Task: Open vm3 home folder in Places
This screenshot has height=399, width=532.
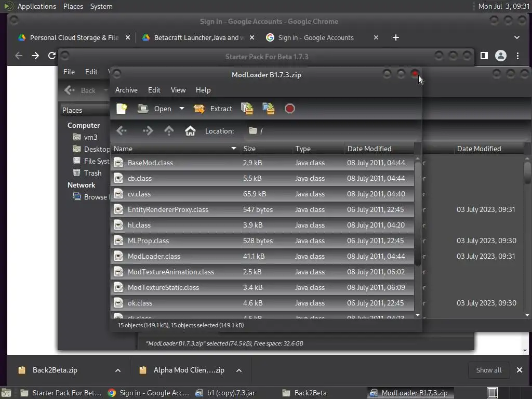Action: click(x=85, y=137)
